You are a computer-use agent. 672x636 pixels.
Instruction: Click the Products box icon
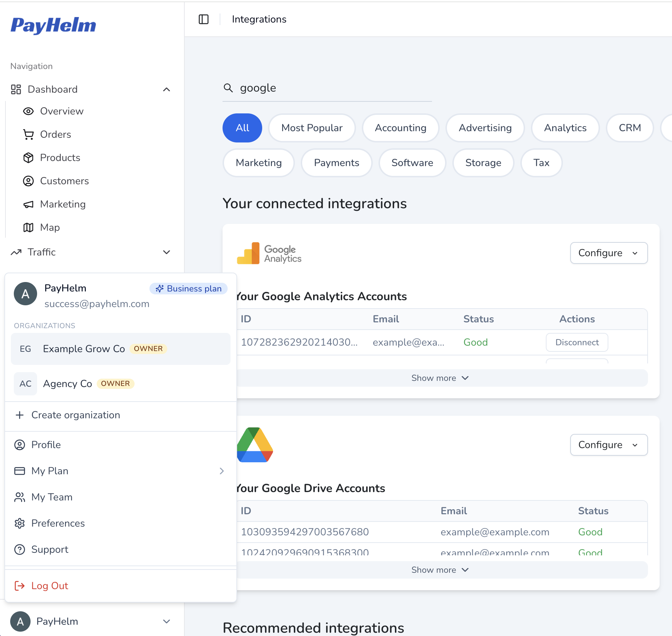coord(28,158)
